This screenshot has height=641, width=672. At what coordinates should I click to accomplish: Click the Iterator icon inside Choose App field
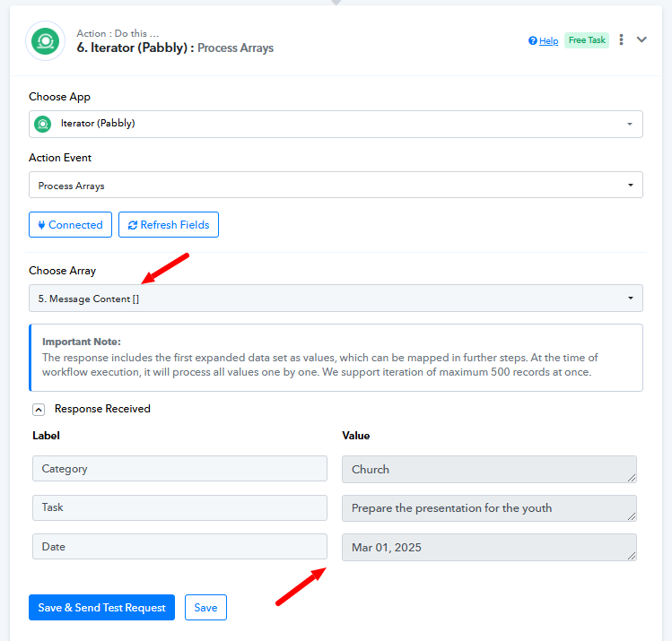coord(43,125)
